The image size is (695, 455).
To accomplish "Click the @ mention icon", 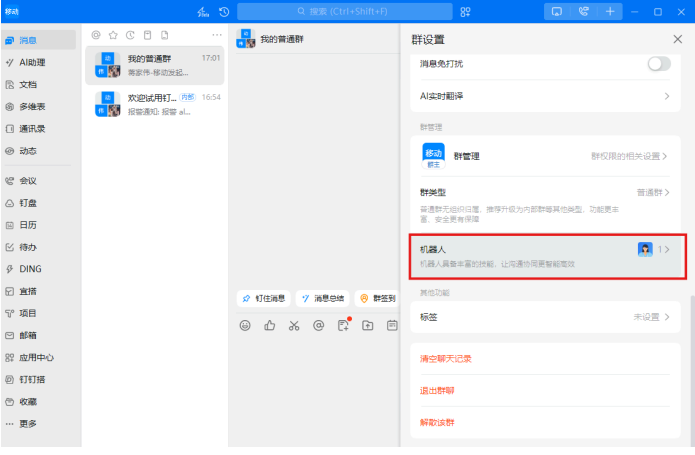I will pyautogui.click(x=319, y=325).
